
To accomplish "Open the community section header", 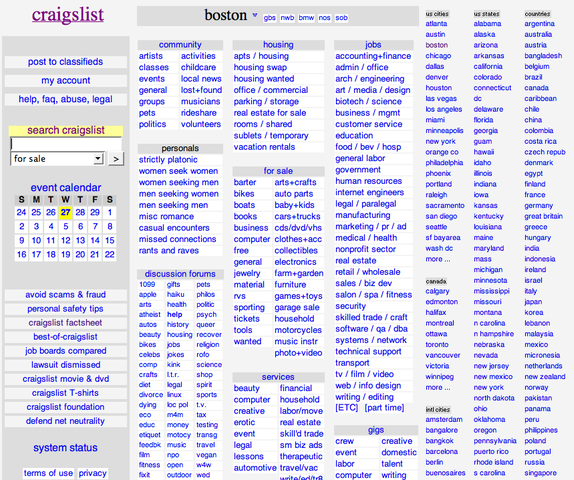I will (x=180, y=45).
